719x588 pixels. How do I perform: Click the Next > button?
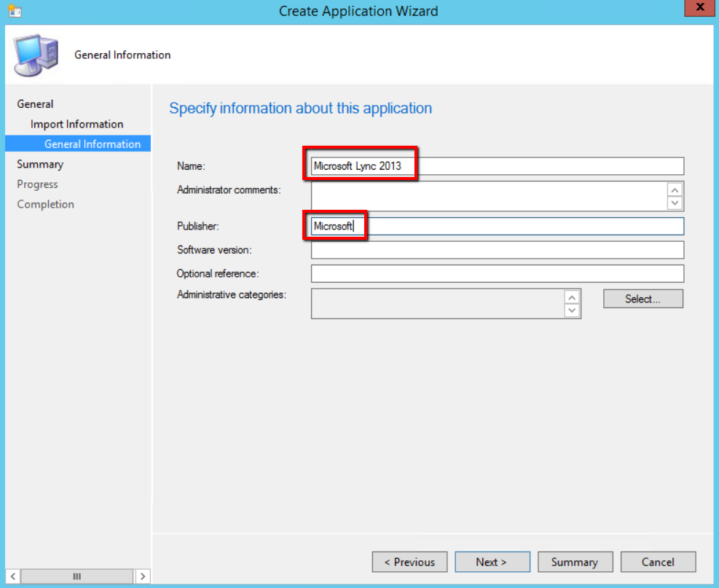coord(491,562)
